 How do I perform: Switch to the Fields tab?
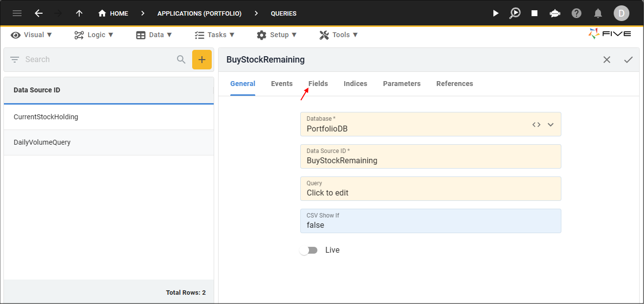tap(318, 84)
